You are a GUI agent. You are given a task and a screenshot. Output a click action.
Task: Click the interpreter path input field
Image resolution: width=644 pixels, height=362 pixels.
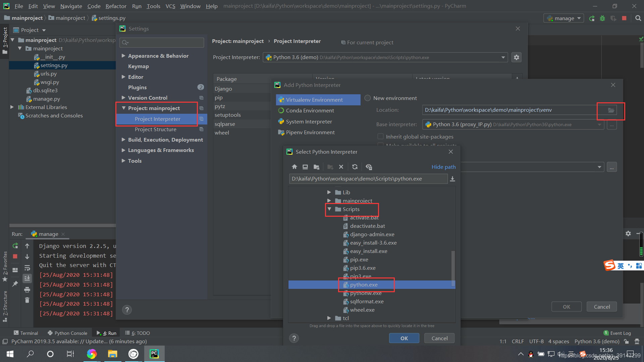tap(368, 179)
